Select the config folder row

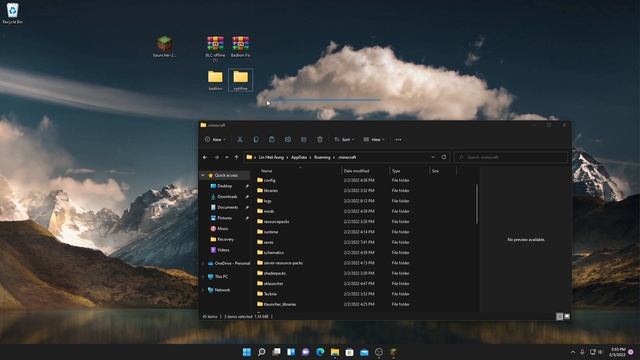(365, 180)
